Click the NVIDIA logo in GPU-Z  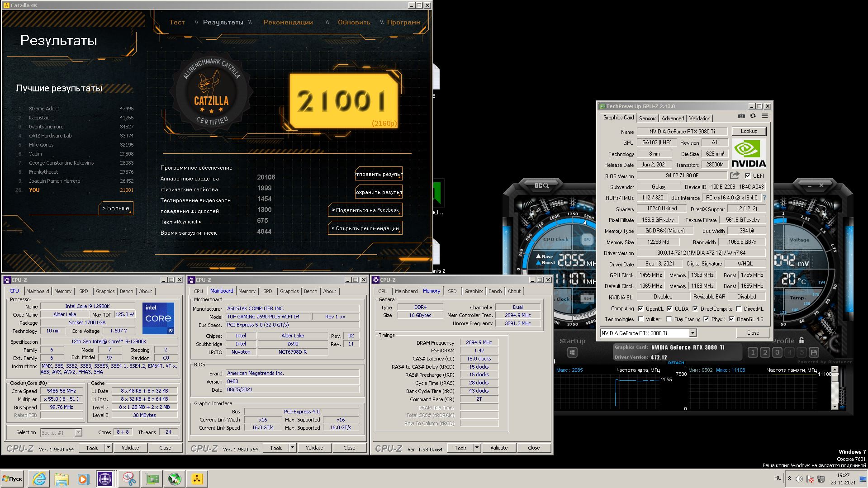(x=749, y=154)
